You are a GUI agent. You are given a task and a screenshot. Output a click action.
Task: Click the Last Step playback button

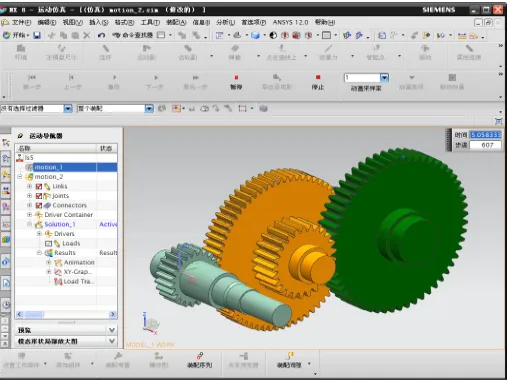(x=195, y=81)
